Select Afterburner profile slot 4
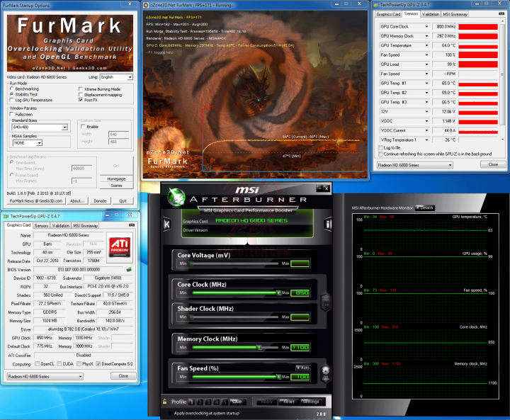The image size is (510, 420). click(216, 402)
